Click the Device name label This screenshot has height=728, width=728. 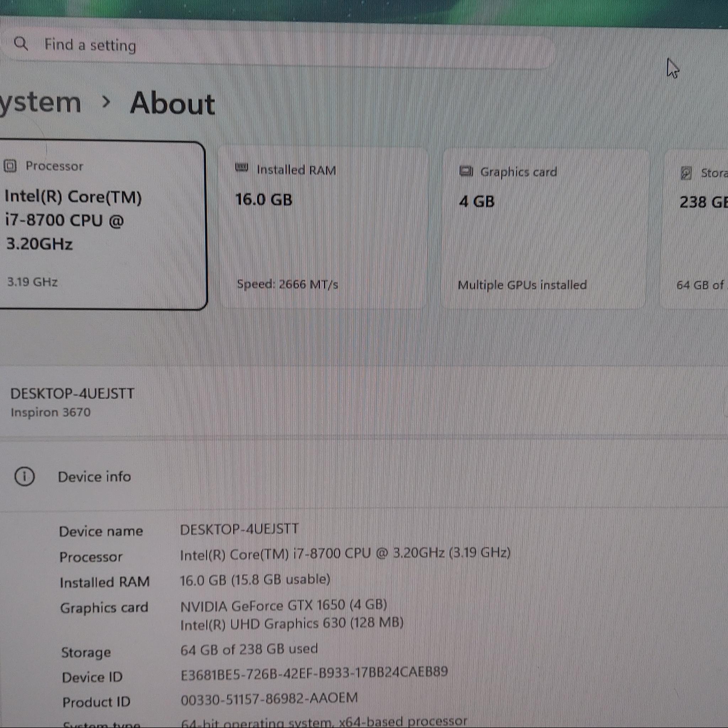pyautogui.click(x=101, y=531)
